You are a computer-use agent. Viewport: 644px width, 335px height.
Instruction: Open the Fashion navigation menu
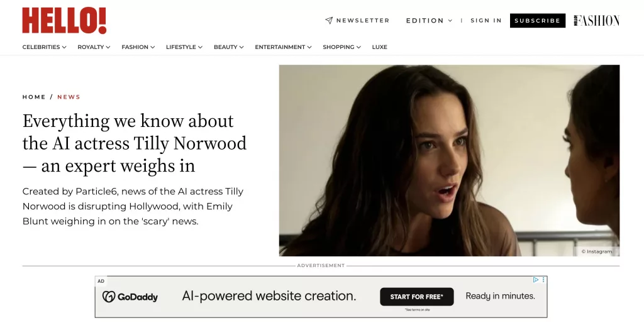[138, 47]
